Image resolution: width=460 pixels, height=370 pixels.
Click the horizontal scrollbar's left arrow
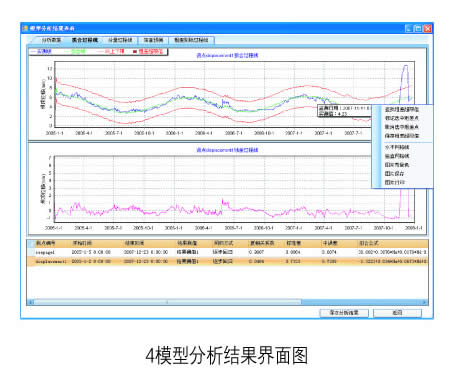pos(30,302)
